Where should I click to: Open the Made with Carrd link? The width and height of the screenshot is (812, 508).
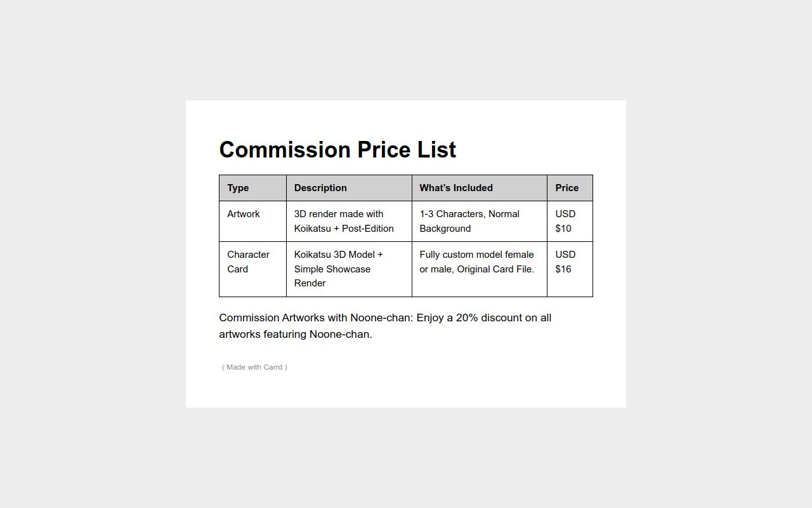point(254,367)
